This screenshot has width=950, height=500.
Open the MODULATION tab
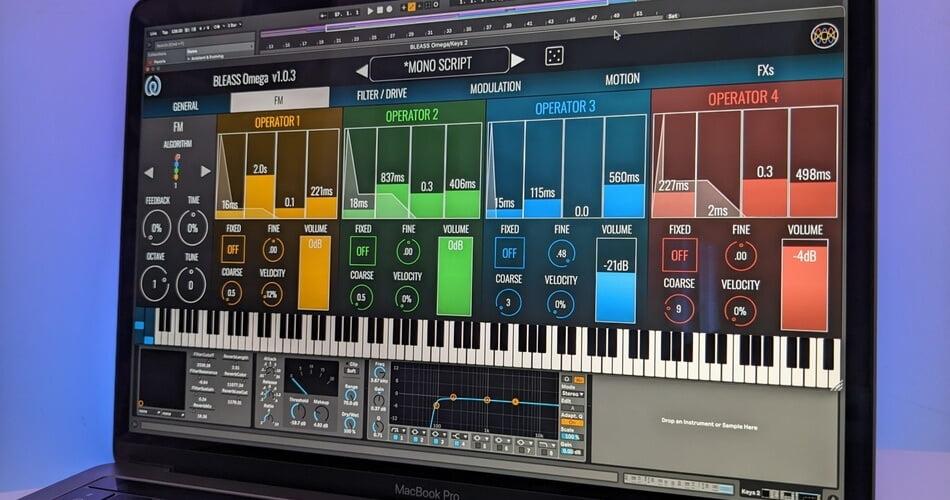click(495, 88)
